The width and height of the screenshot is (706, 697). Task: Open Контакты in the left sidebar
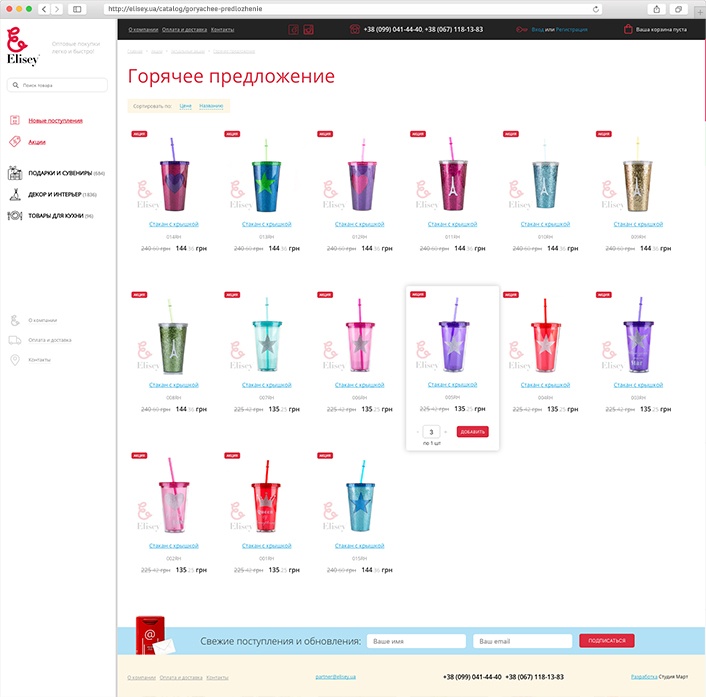click(39, 360)
